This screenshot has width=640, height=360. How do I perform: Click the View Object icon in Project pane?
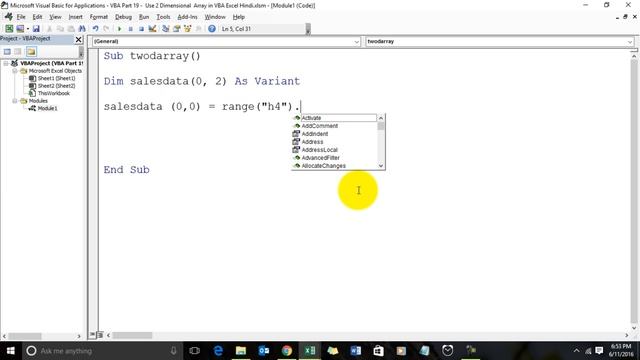[18, 51]
